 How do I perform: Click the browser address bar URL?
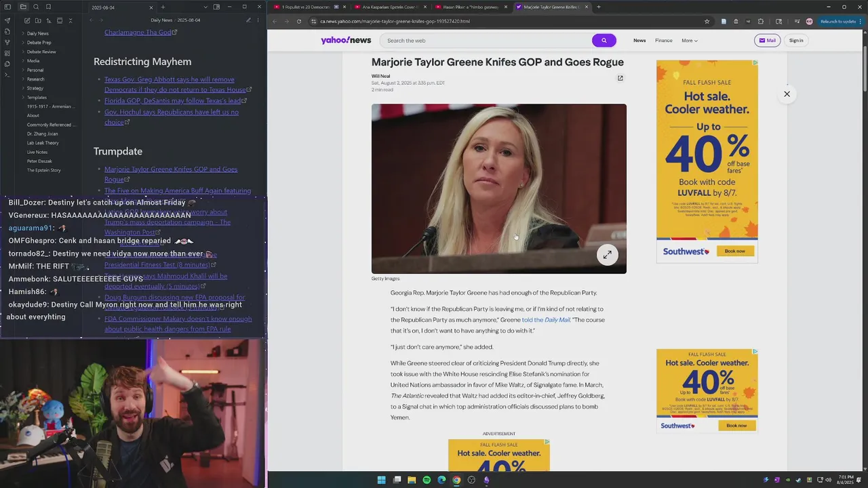pos(395,21)
